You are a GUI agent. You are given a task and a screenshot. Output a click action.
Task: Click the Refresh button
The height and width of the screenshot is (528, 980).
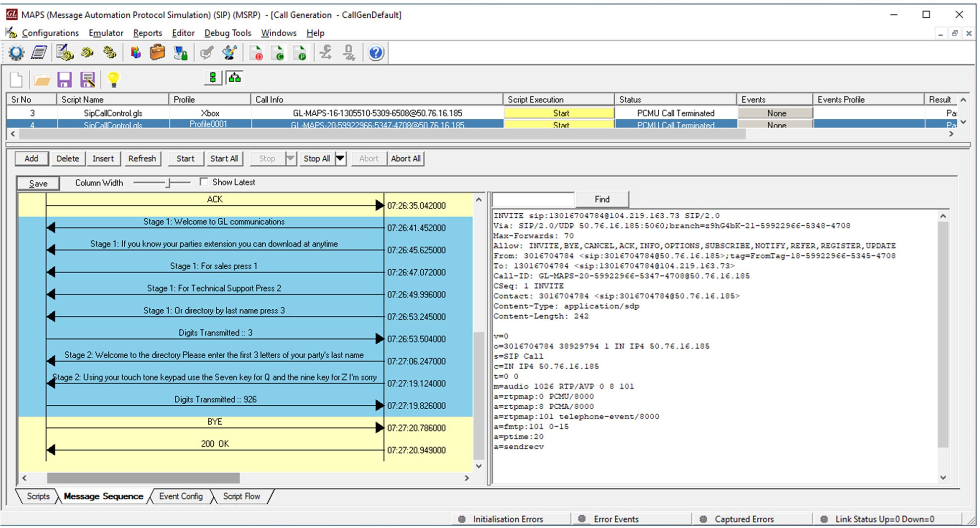click(x=142, y=158)
